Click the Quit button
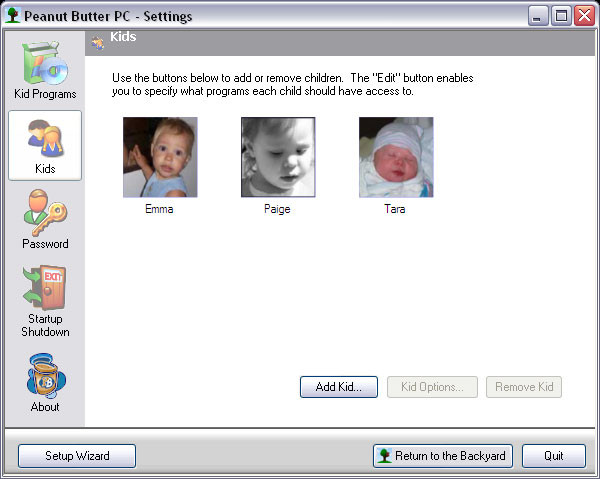This screenshot has height=479, width=600. (554, 456)
